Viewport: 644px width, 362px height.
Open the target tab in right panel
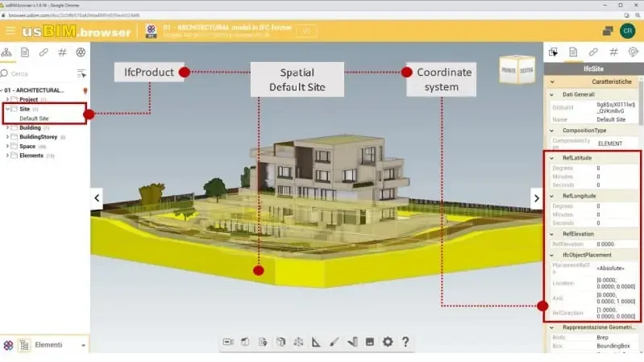pyautogui.click(x=634, y=52)
